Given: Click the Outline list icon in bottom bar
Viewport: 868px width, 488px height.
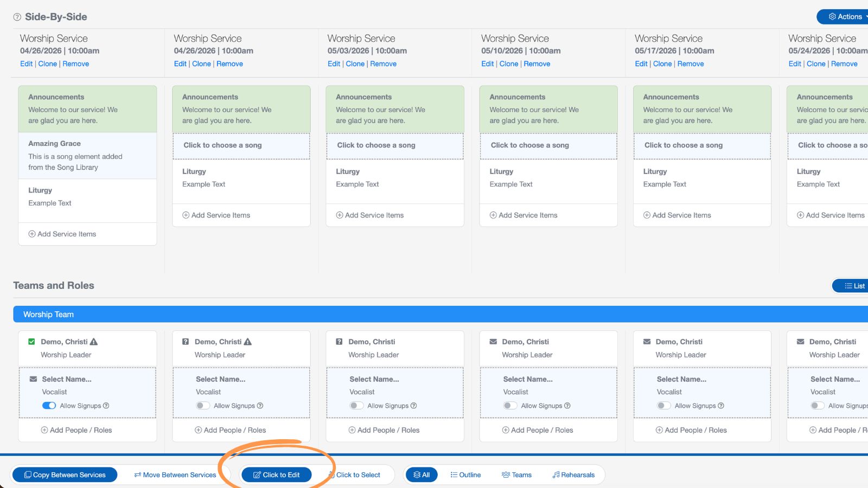Looking at the screenshot, I should [454, 474].
